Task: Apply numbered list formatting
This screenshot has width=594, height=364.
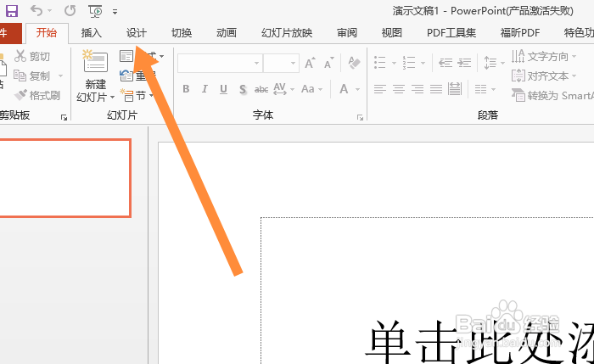Action: (x=409, y=63)
